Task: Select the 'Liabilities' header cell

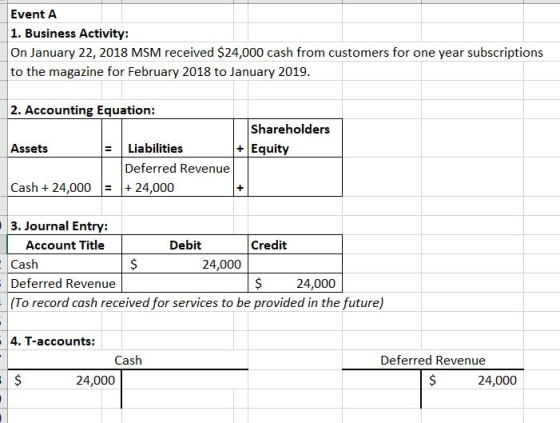Action: tap(178, 138)
